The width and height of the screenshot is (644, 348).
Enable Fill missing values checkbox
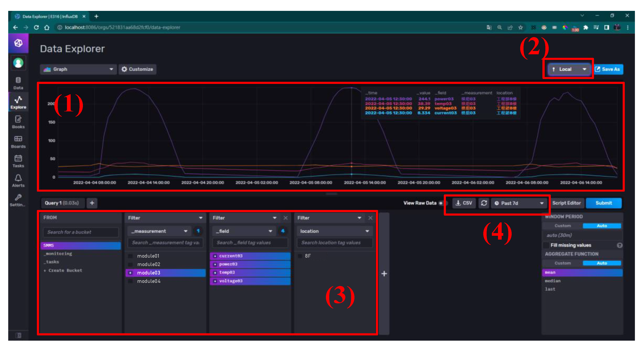[546, 245]
